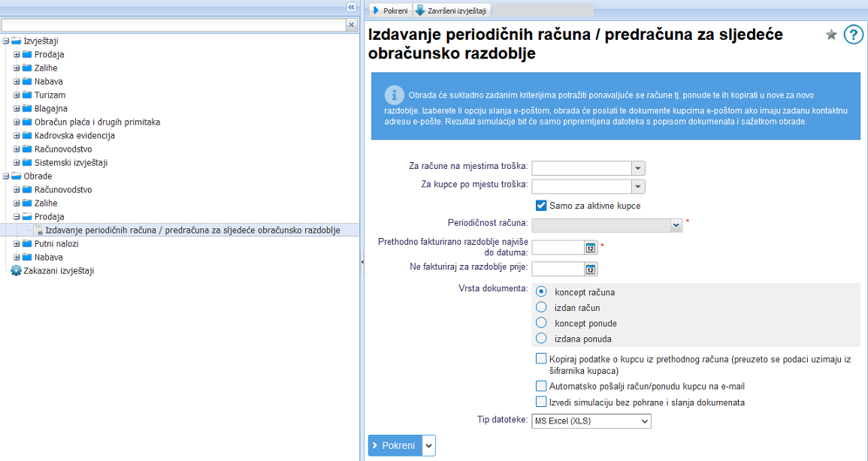Click Ne fakturiraj za razdoblje prije field
This screenshot has width=868, height=461.
click(x=558, y=270)
